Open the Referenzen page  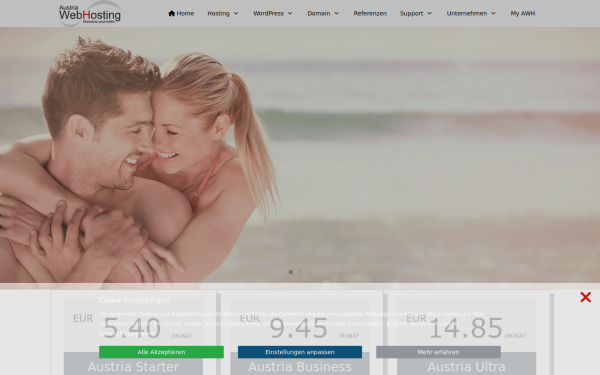[x=370, y=13]
